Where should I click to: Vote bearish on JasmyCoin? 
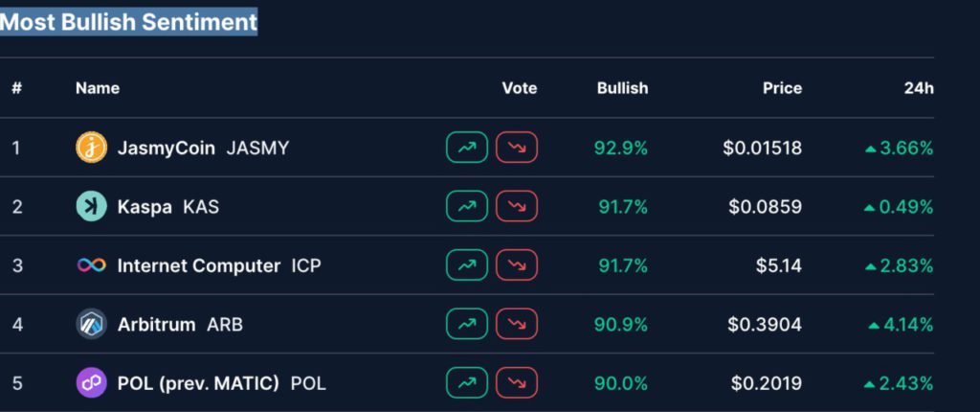coord(517,148)
